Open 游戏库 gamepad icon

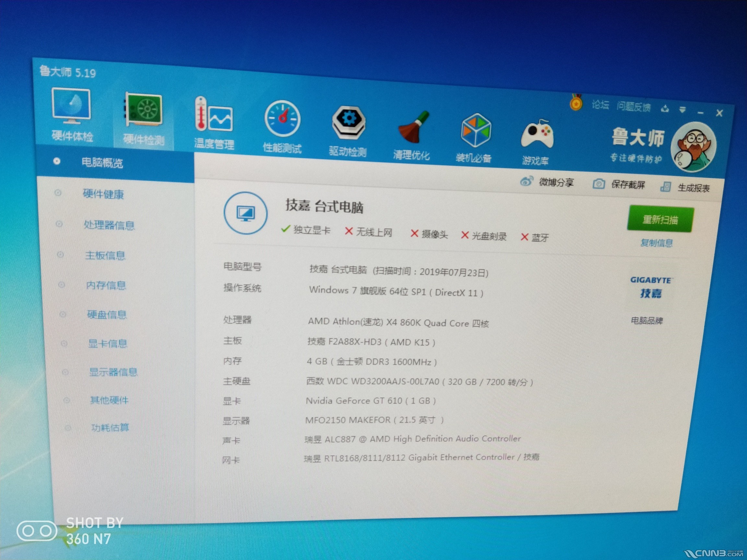[536, 142]
